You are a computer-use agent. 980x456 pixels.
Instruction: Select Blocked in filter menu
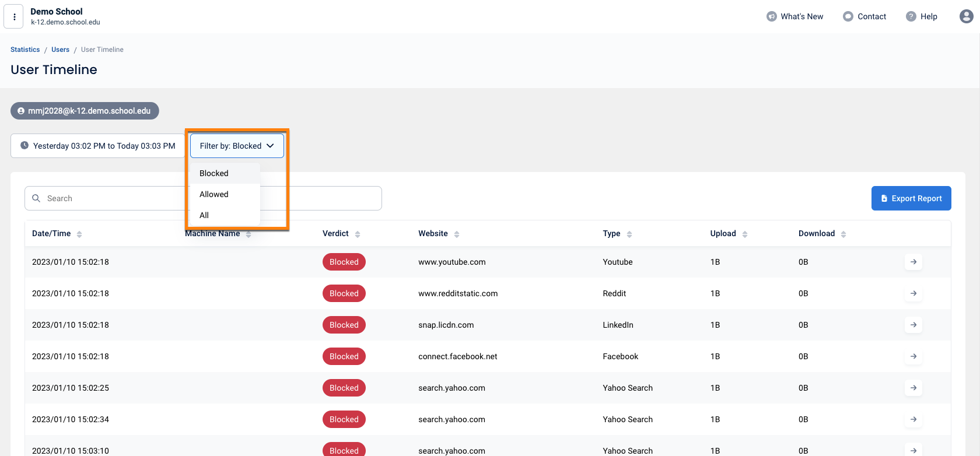tap(225, 173)
